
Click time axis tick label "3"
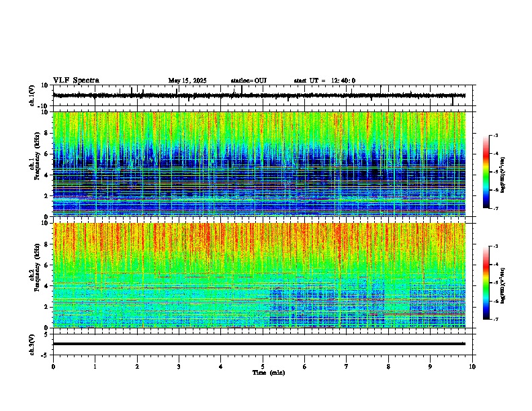179,367
